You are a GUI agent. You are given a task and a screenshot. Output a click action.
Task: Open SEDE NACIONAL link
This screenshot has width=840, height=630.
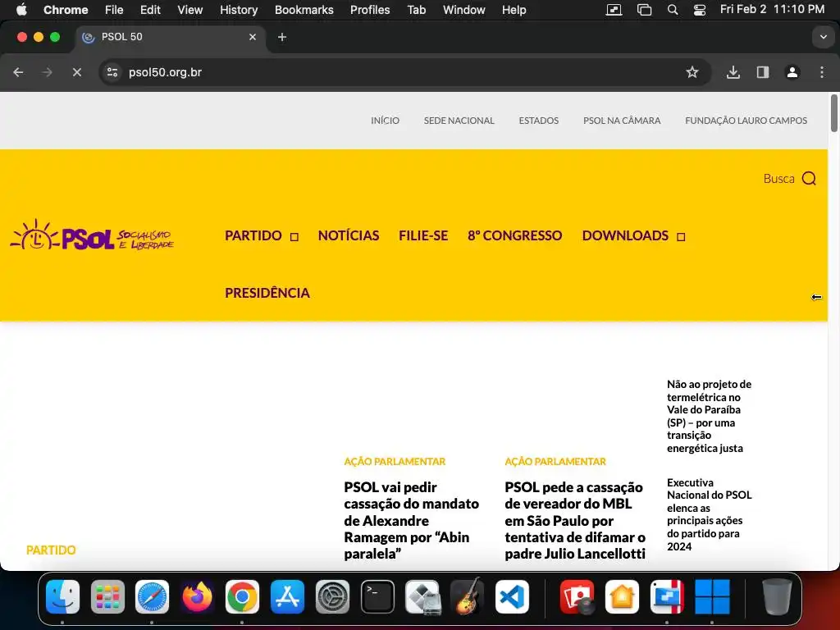(x=459, y=121)
